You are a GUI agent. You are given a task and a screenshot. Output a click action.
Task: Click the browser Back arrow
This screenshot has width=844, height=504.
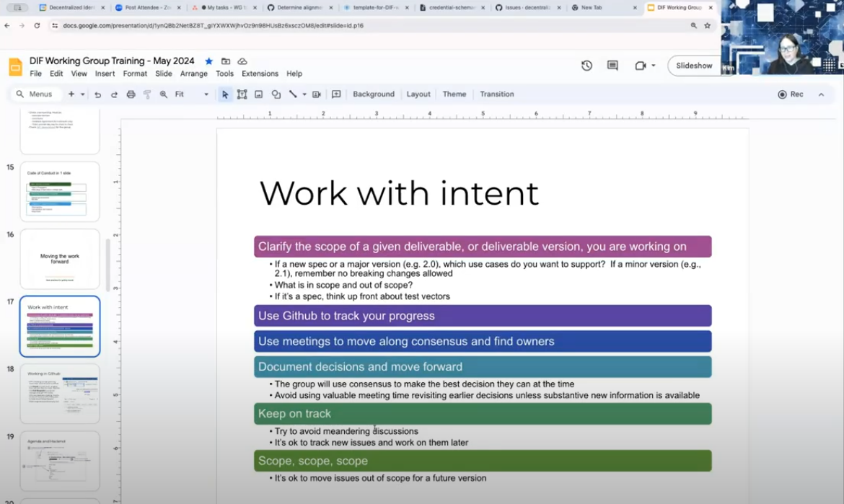[7, 25]
